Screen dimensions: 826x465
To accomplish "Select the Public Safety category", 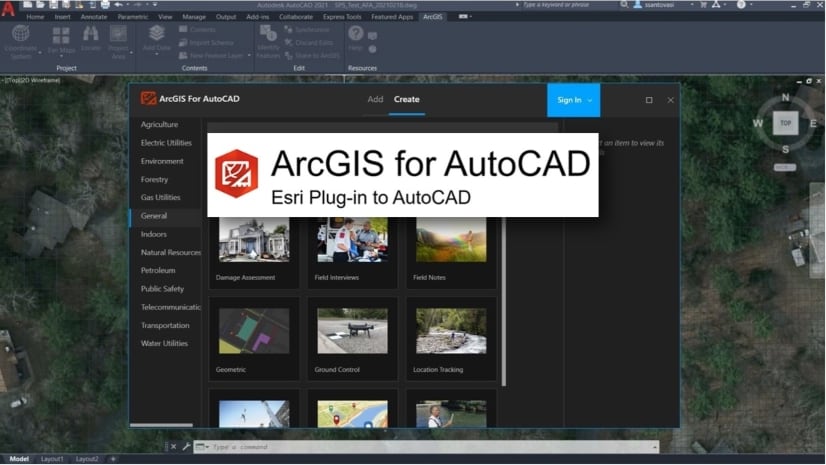I will pyautogui.click(x=162, y=289).
